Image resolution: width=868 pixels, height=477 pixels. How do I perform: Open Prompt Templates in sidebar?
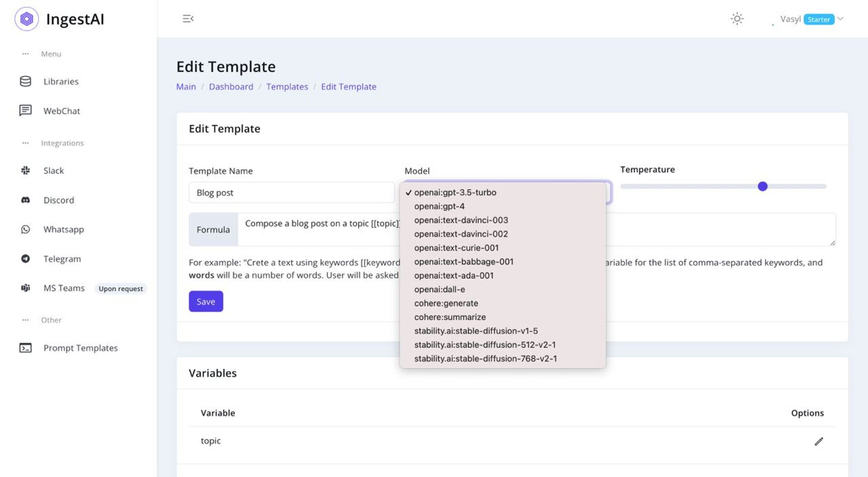tap(80, 348)
